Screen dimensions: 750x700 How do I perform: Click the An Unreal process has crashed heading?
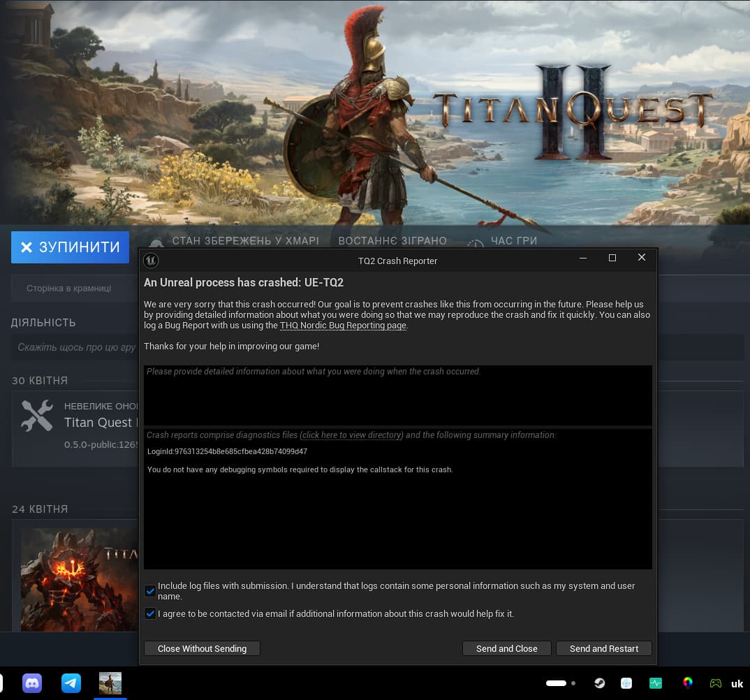[244, 282]
